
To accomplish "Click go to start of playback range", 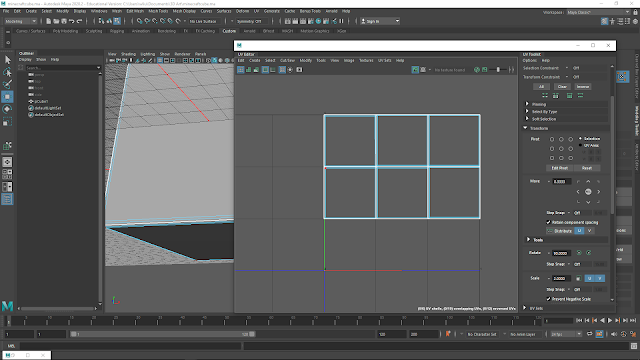I will [x=579, y=321].
